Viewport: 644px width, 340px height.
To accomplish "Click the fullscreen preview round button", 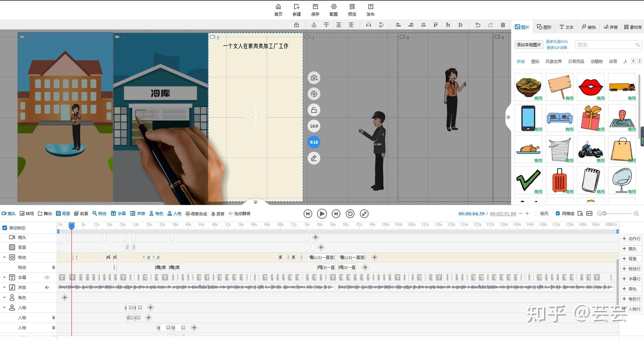I will click(x=364, y=214).
